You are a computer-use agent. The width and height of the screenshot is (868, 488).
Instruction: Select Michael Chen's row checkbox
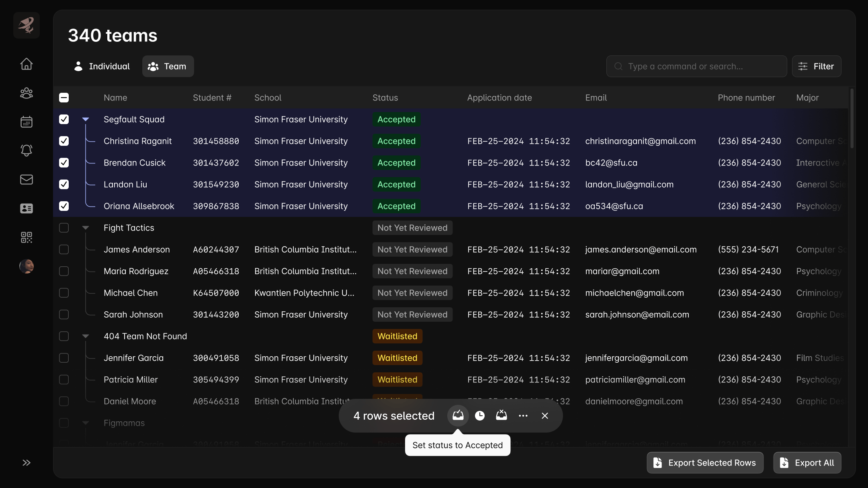(64, 293)
